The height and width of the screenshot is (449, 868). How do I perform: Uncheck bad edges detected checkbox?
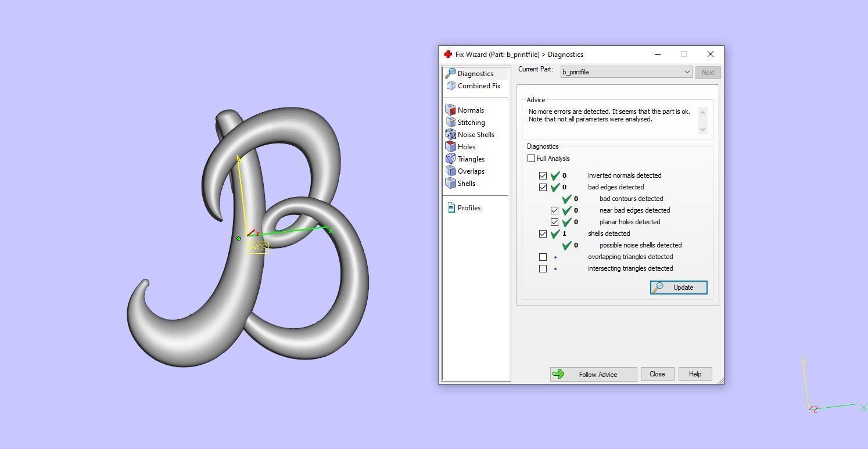tap(543, 187)
